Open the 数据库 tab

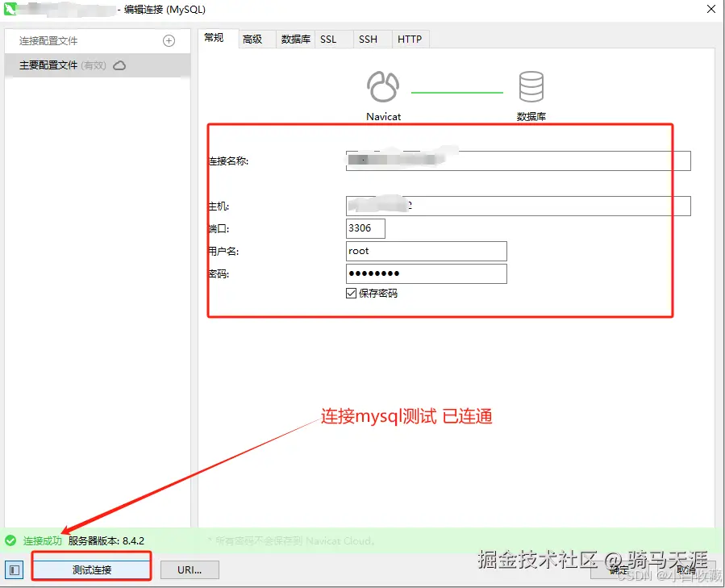click(x=295, y=40)
